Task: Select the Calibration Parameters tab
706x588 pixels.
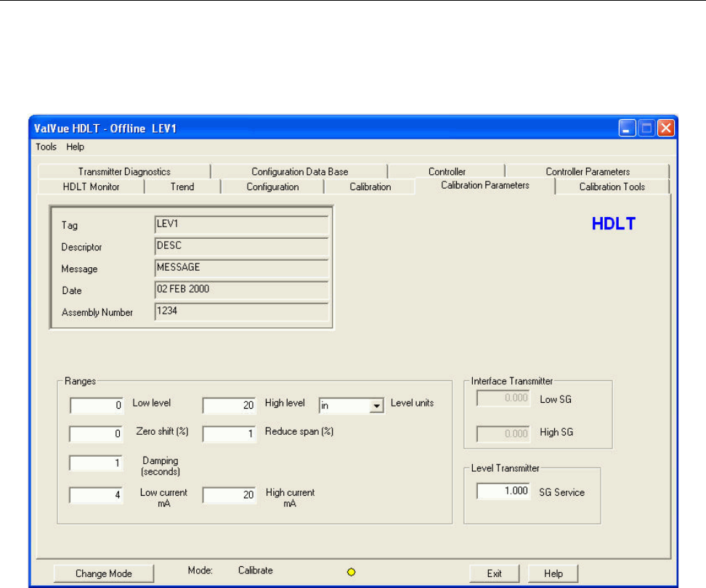Action: (x=485, y=185)
